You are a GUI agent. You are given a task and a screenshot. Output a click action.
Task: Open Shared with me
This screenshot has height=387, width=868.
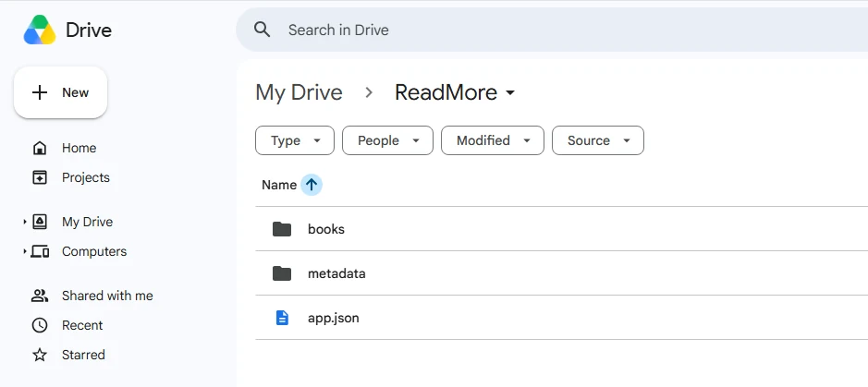point(107,296)
